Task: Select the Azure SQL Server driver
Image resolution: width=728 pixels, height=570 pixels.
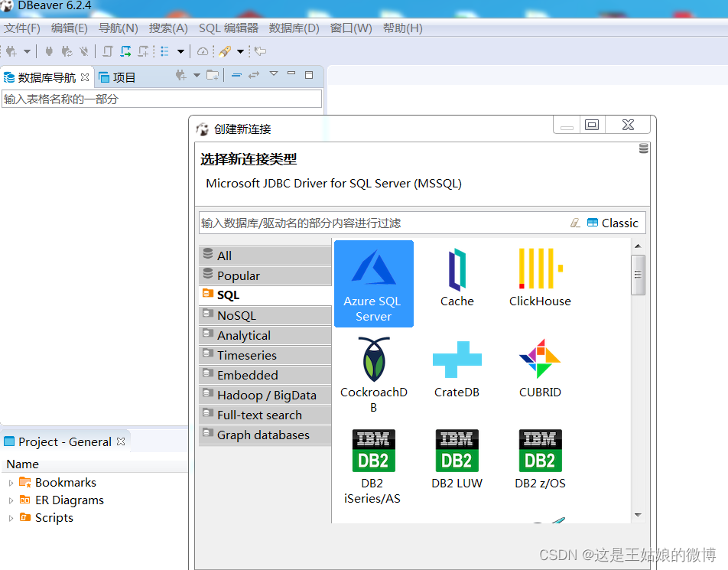Action: click(x=374, y=284)
